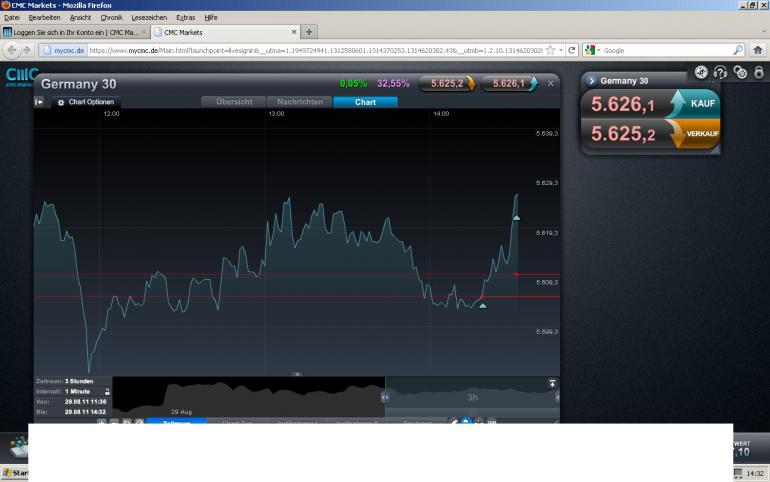Viewport: 770px width, 482px height.
Task: Click the 5.625,2 sell price button in chart header
Action: [447, 83]
